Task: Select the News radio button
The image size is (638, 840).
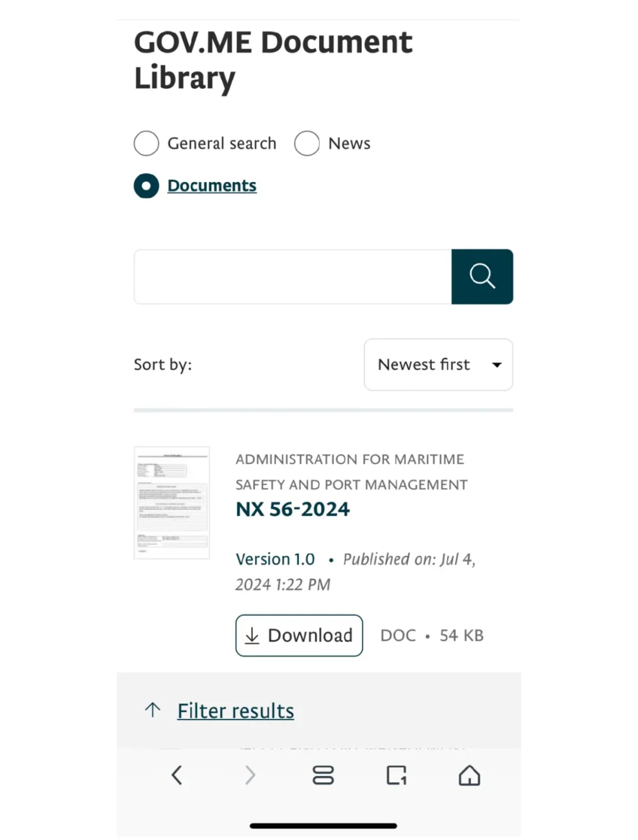Action: 307,143
